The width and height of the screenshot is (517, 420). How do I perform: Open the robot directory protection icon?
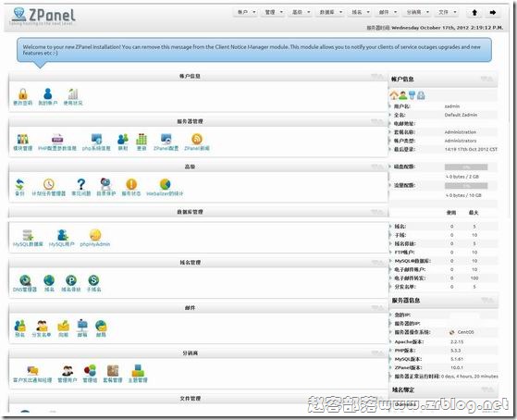pyautogui.click(x=105, y=184)
